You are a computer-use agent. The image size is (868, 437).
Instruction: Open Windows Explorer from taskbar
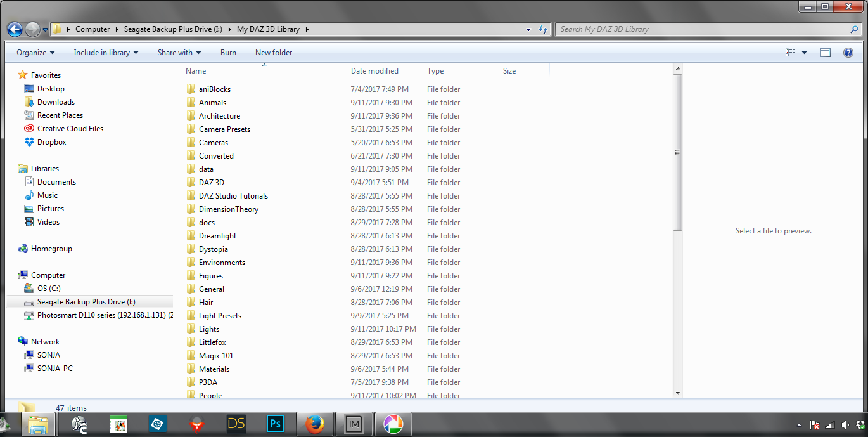(37, 424)
